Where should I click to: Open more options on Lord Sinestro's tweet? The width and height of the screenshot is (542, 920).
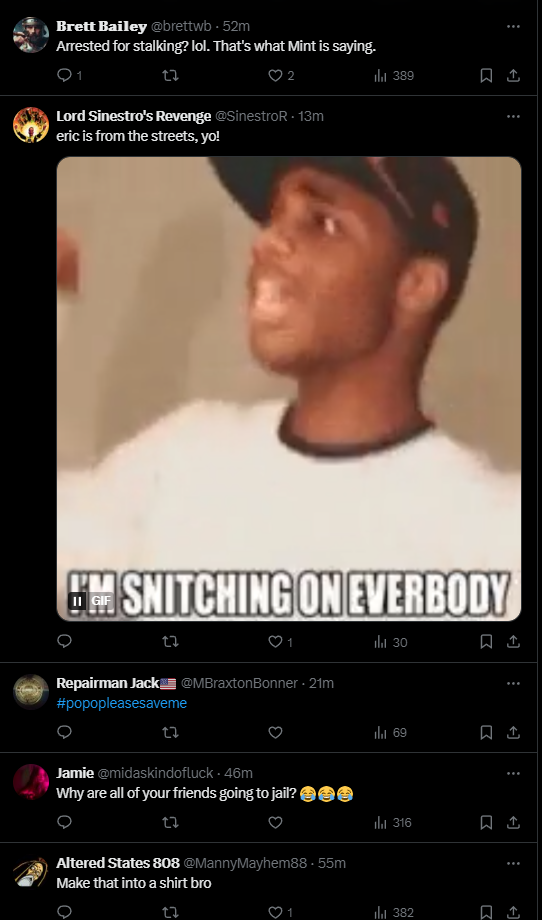[x=513, y=116]
